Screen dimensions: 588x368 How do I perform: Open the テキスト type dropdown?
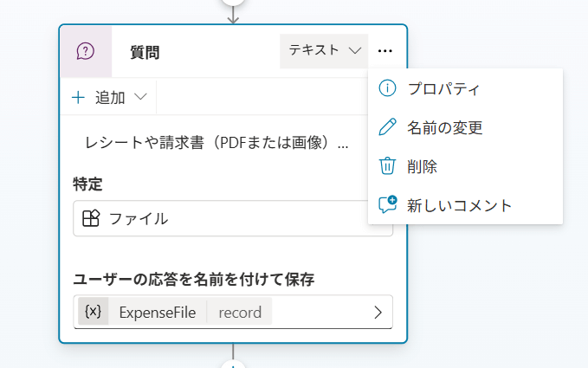tap(324, 51)
